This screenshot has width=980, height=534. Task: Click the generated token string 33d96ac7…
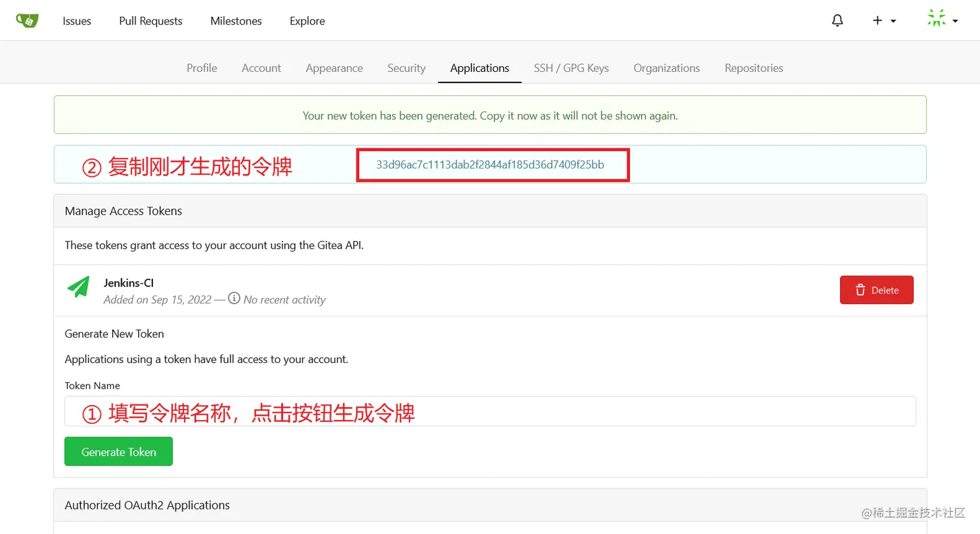[490, 165]
